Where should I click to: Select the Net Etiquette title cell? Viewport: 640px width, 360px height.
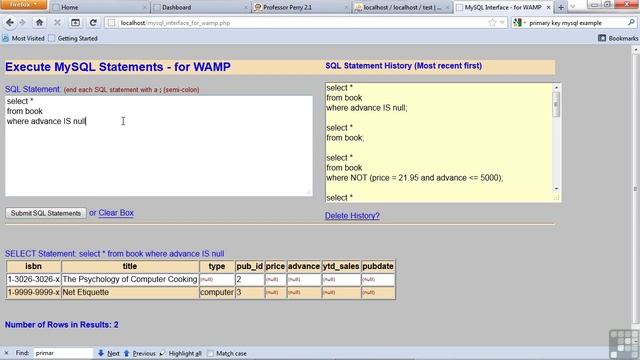pos(130,292)
